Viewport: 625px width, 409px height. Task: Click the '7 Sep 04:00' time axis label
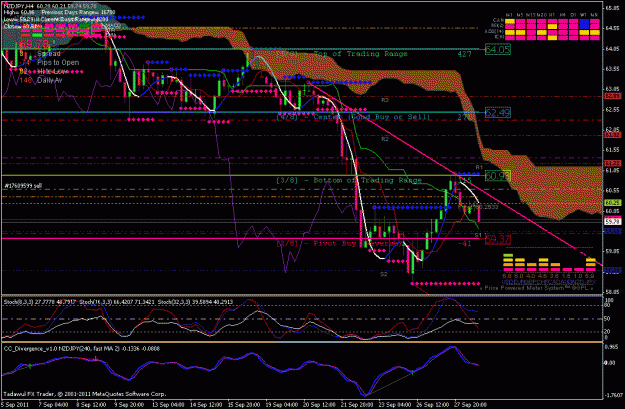point(53,405)
